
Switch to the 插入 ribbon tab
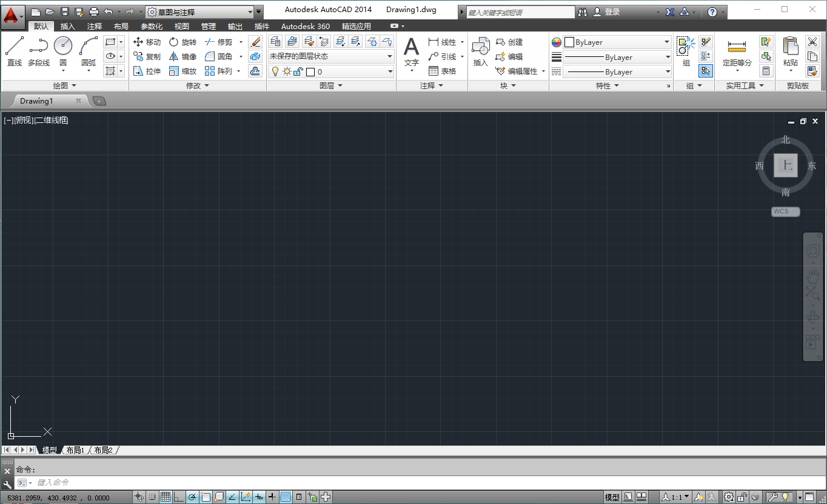click(x=67, y=26)
